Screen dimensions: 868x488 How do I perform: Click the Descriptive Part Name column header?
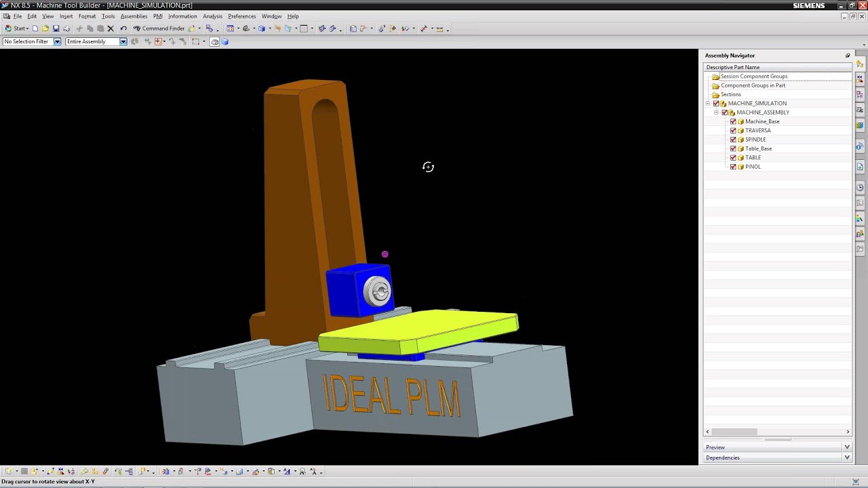coord(778,67)
